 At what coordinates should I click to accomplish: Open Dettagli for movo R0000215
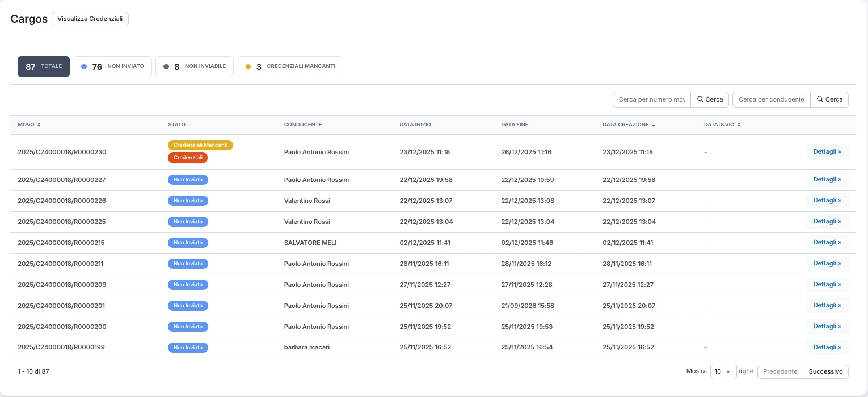coord(827,242)
